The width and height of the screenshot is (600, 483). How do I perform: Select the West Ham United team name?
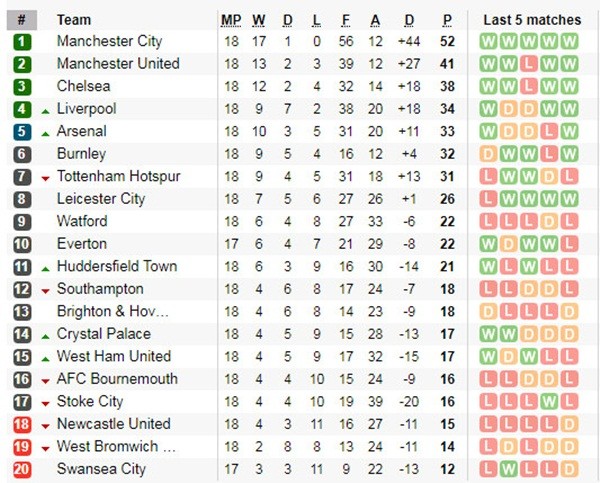pos(114,357)
